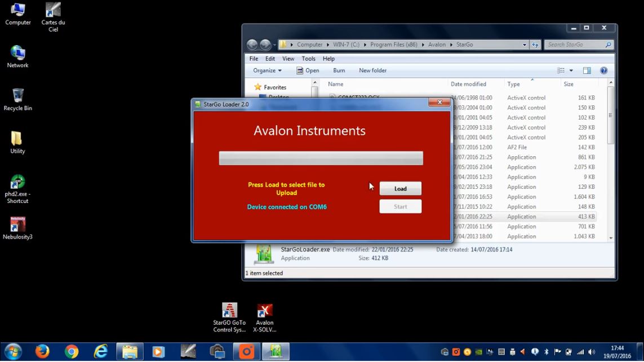The image size is (644, 362).
Task: Open the File menu in Explorer
Action: pos(254,59)
